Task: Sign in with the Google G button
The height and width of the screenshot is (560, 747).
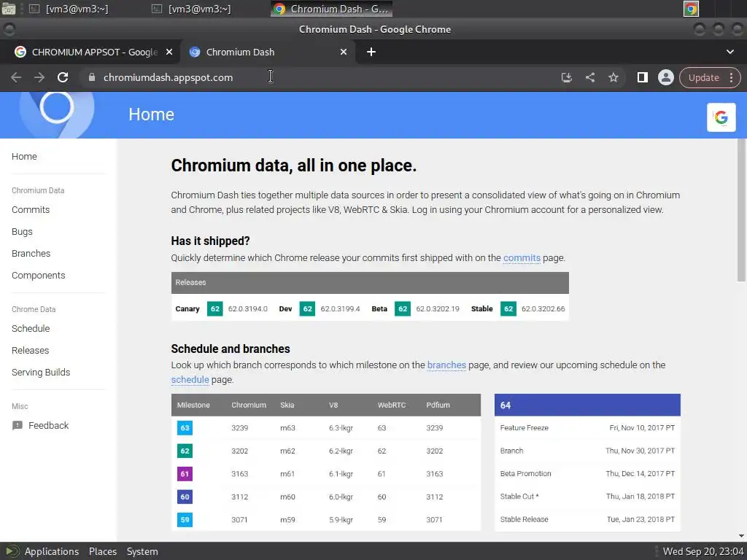Action: tap(721, 117)
